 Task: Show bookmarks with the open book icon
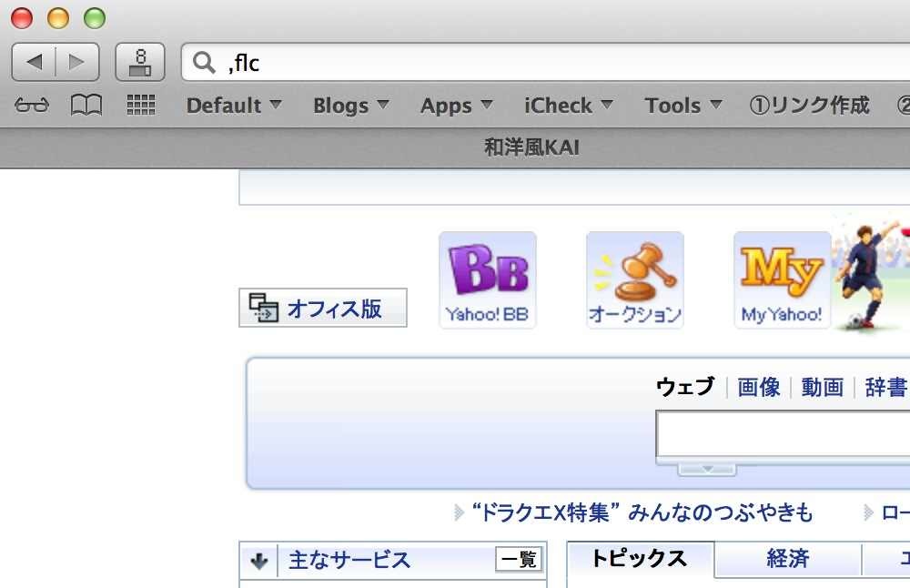coord(86,105)
